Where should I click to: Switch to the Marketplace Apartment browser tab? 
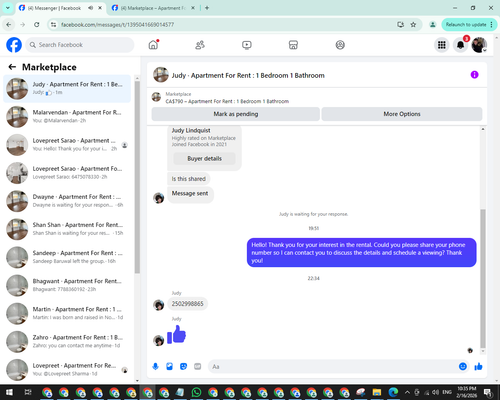pyautogui.click(x=153, y=8)
